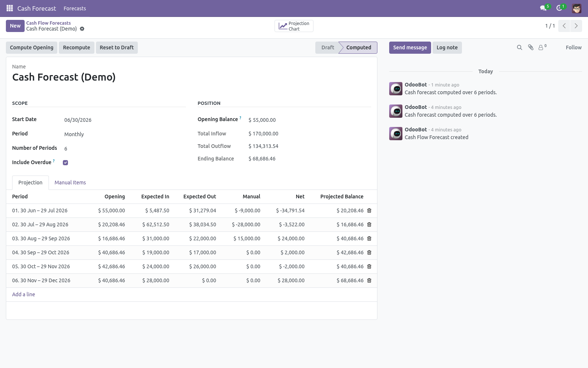
Task: Attach files using the paperclip icon
Action: tap(531, 47)
